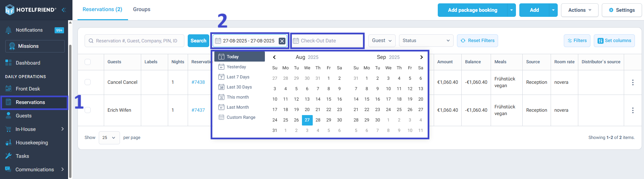The image size is (644, 179).
Task: Open reservation link #7438
Action: coord(198,82)
